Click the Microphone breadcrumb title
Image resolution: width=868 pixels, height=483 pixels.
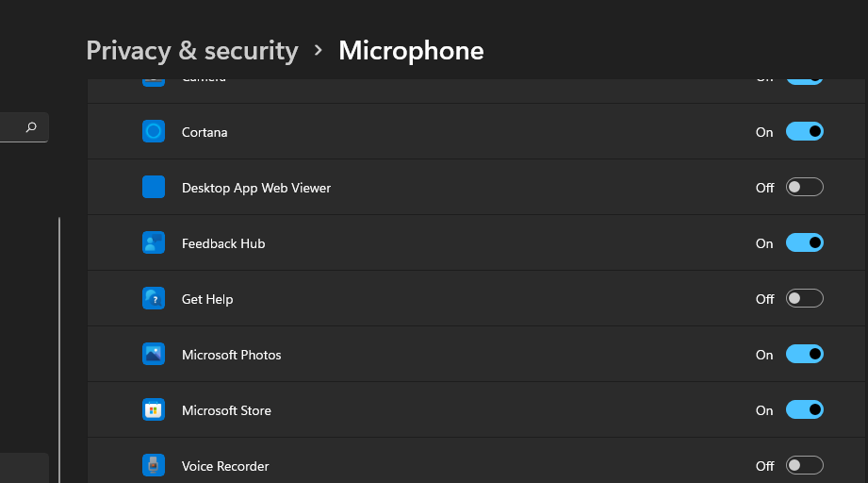[x=411, y=50]
